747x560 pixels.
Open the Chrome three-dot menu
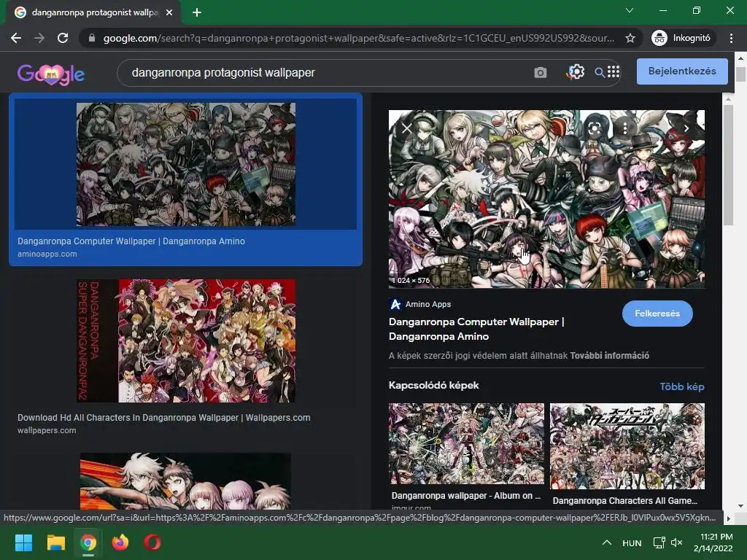tap(731, 38)
